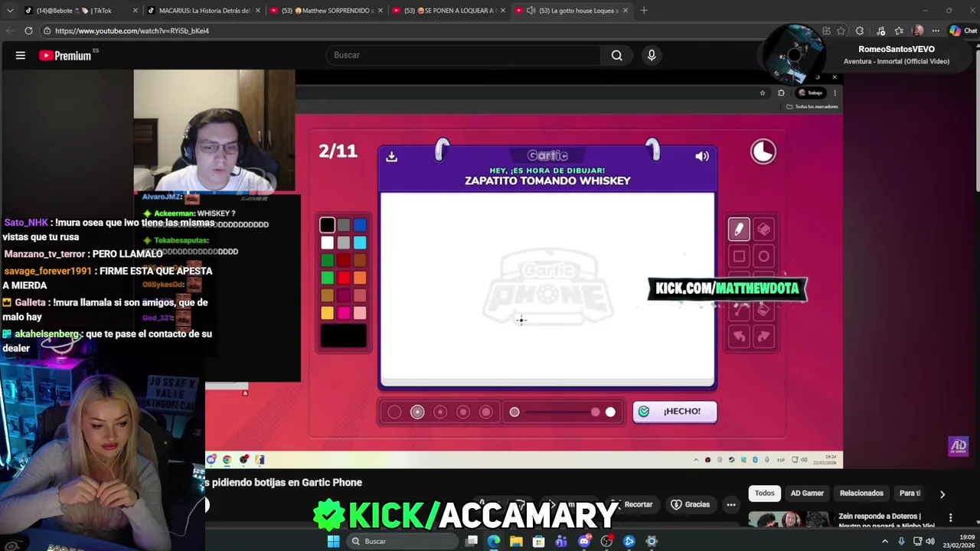Select the third brush size
This screenshot has height=551, width=980.
pos(440,412)
